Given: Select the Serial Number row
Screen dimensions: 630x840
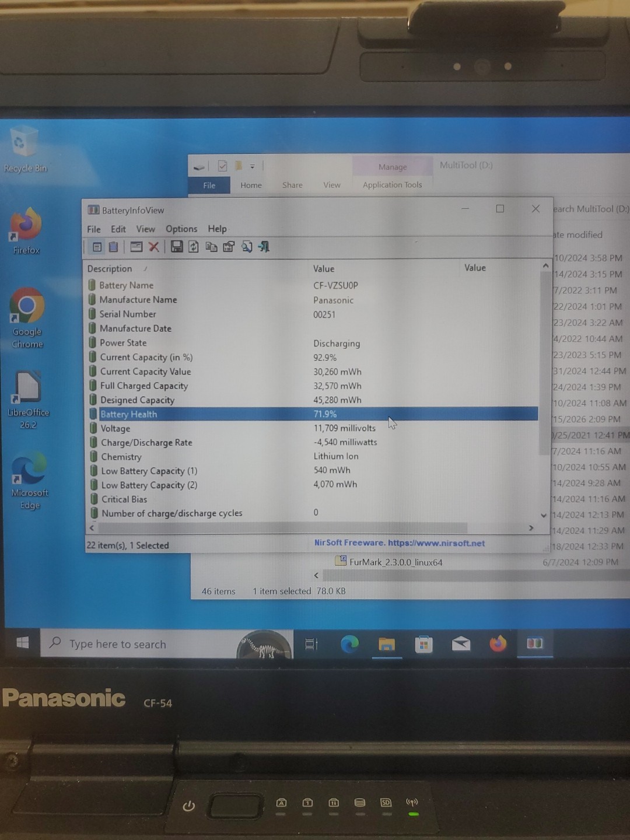Looking at the screenshot, I should coord(312,314).
